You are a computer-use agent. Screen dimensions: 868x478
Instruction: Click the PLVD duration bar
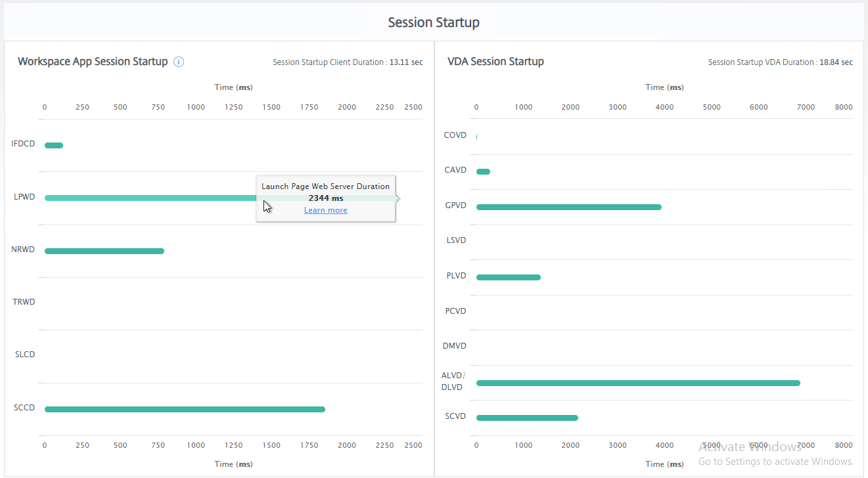pyautogui.click(x=509, y=277)
